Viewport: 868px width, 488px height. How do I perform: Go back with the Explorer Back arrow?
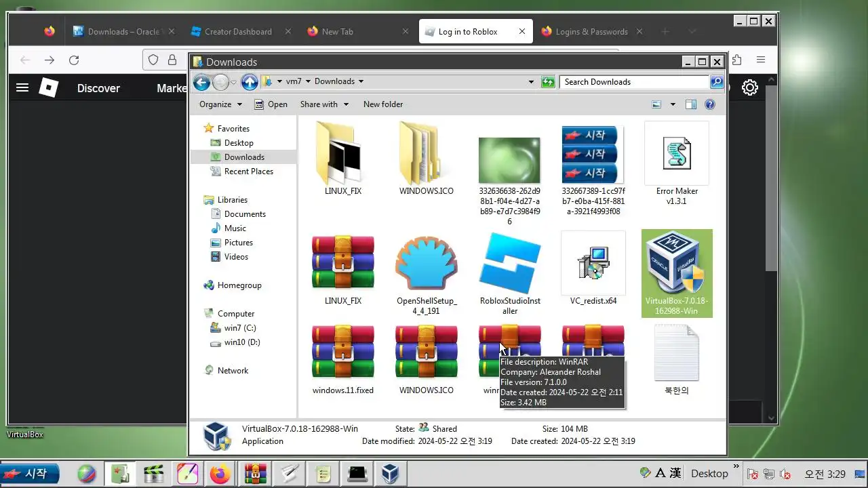tap(201, 82)
